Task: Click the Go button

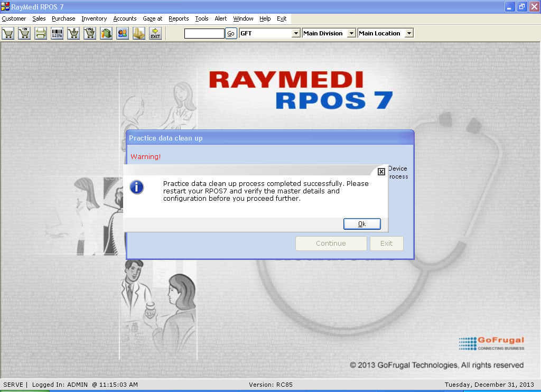Action: [x=231, y=33]
